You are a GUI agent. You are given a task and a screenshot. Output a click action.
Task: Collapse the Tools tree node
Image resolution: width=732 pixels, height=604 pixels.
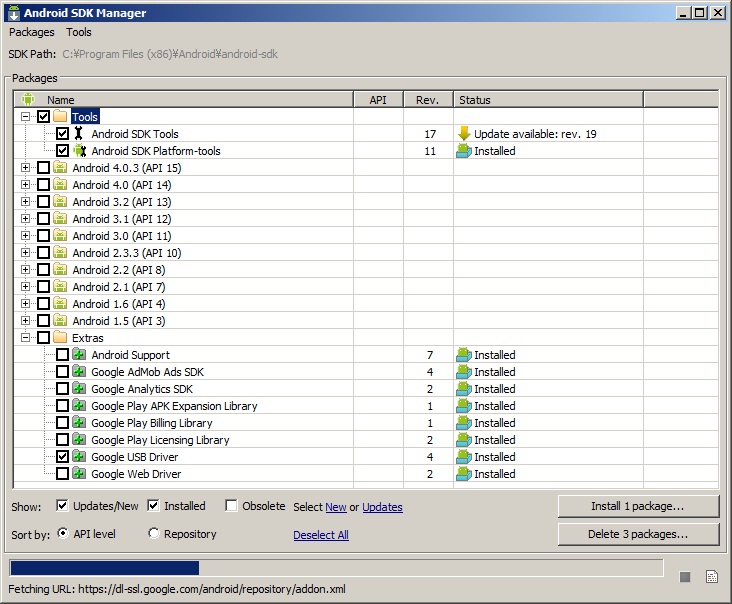pyautogui.click(x=26, y=116)
